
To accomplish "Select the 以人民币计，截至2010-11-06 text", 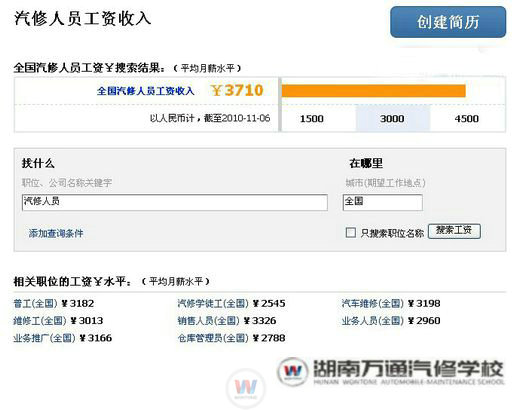I will [x=210, y=118].
